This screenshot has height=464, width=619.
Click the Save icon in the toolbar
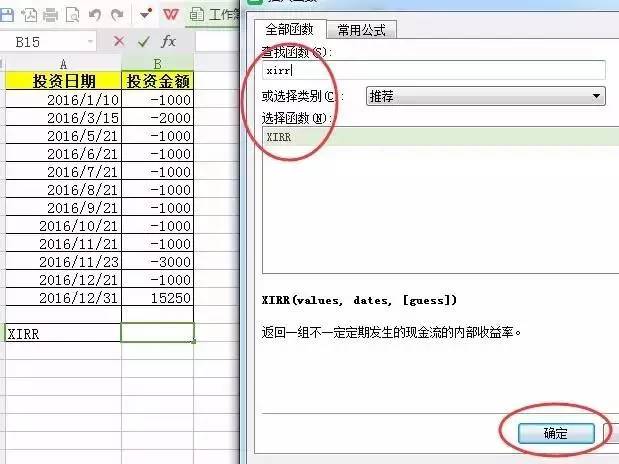6,15
